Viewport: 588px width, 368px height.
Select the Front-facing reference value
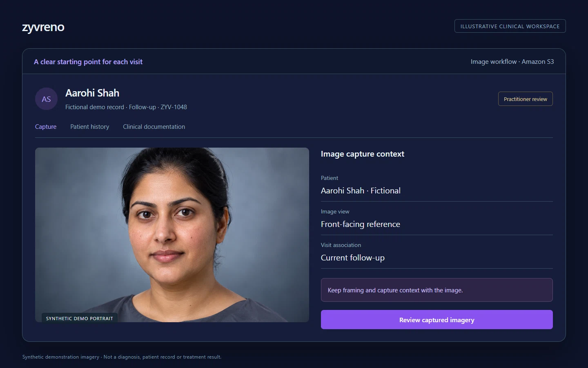(361, 224)
